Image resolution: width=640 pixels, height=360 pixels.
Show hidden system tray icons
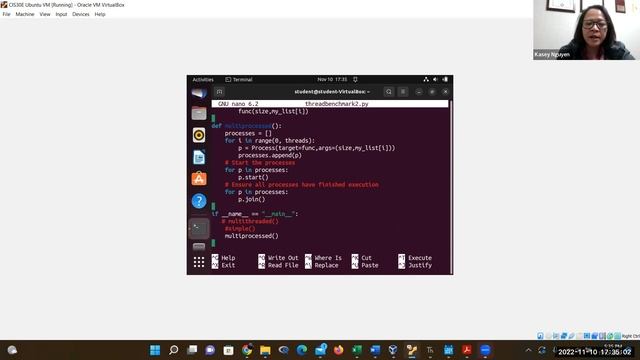click(529, 350)
